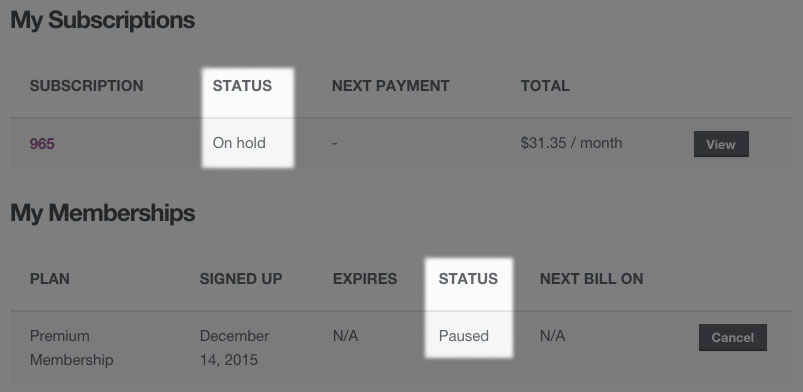Click the My Subscriptions heading

(x=102, y=20)
